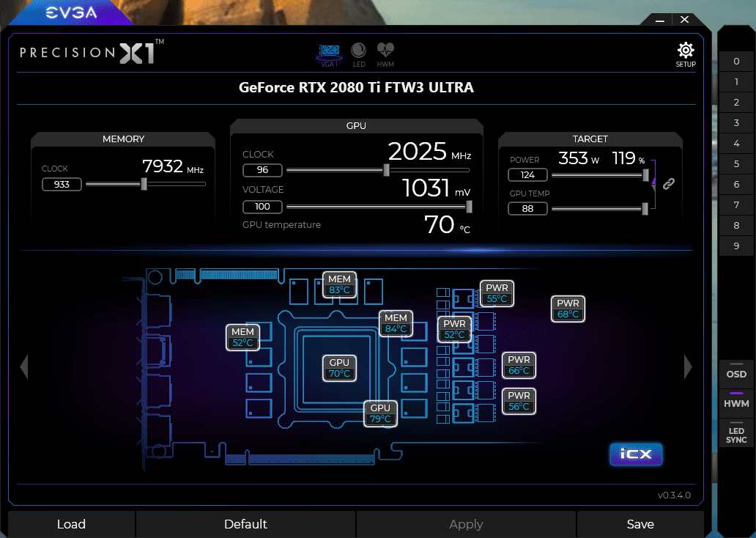Select profile slot 5
Image resolution: width=756 pixels, height=538 pixels.
(x=736, y=163)
